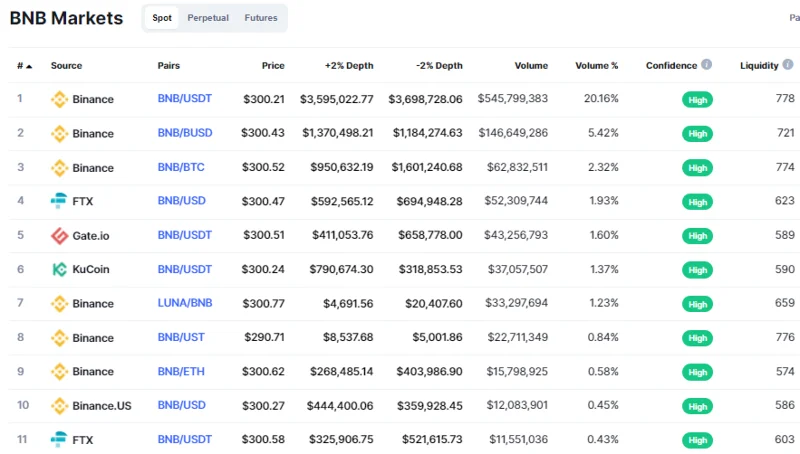Click volume $52,309,744 in FTX row
Screen dimensions: 800x454
point(516,200)
